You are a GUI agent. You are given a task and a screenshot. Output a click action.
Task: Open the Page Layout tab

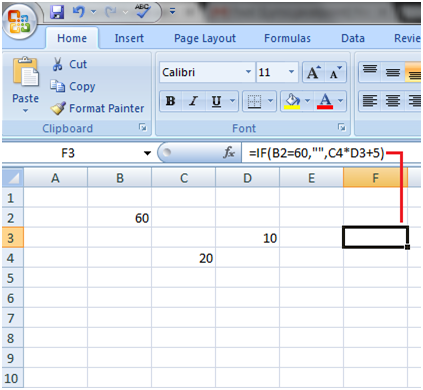[x=205, y=38]
